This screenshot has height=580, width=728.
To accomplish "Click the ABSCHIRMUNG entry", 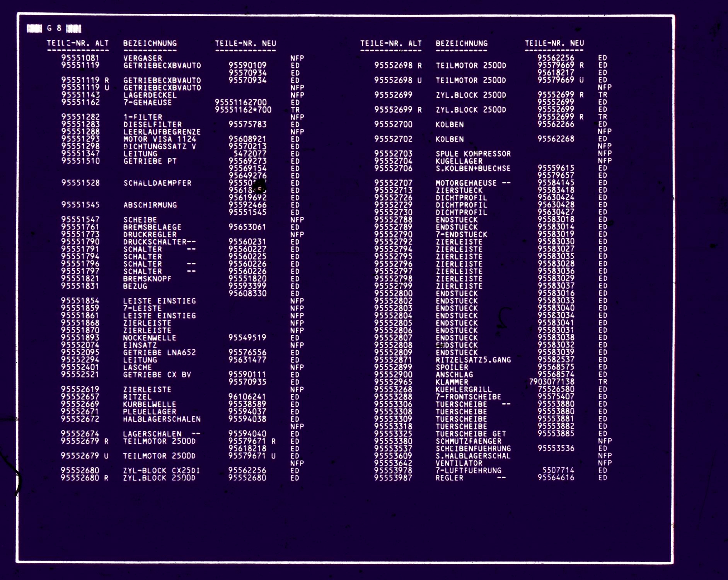I will pyautogui.click(x=150, y=205).
